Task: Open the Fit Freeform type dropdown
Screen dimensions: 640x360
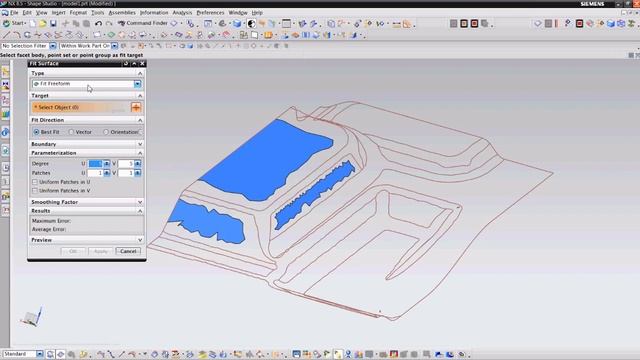Action: point(138,84)
